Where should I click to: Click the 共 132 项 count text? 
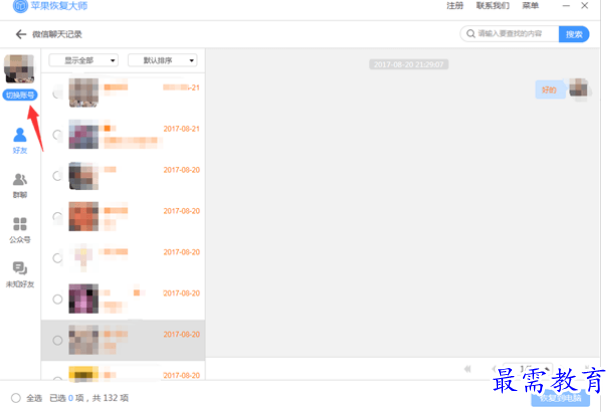[110, 398]
